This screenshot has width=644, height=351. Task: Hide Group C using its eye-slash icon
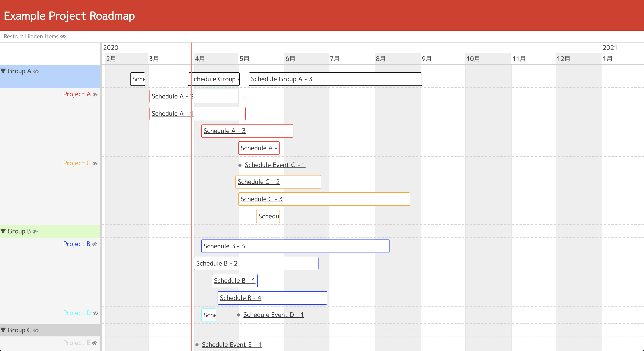[36, 330]
